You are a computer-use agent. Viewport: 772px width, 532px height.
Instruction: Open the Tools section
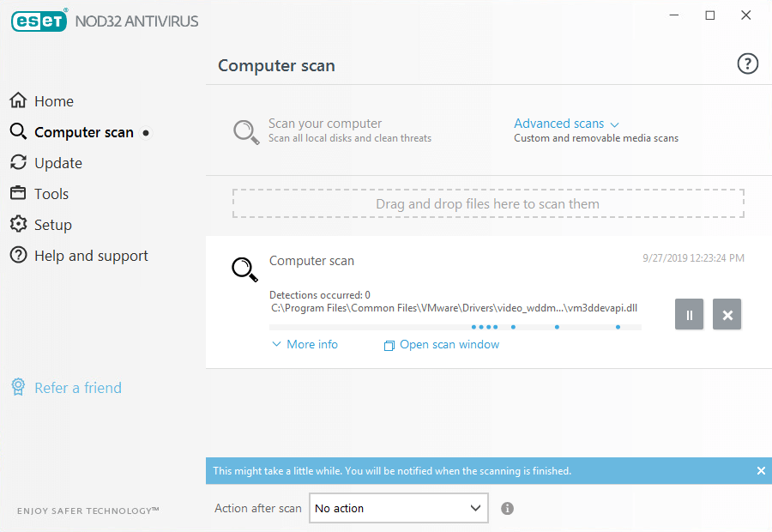51,193
